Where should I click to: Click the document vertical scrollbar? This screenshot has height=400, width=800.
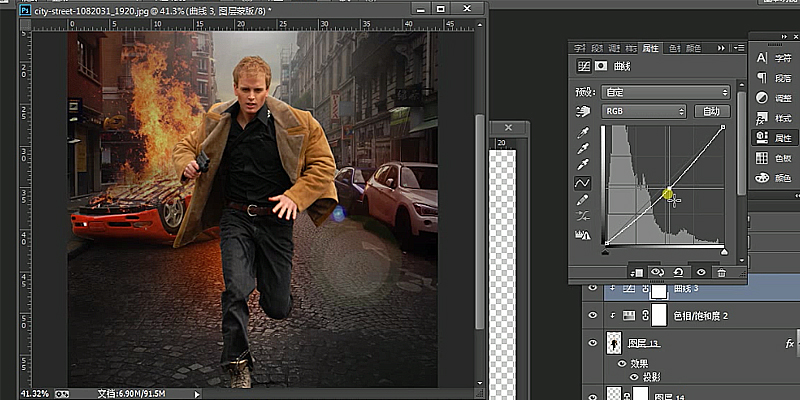tap(480, 221)
